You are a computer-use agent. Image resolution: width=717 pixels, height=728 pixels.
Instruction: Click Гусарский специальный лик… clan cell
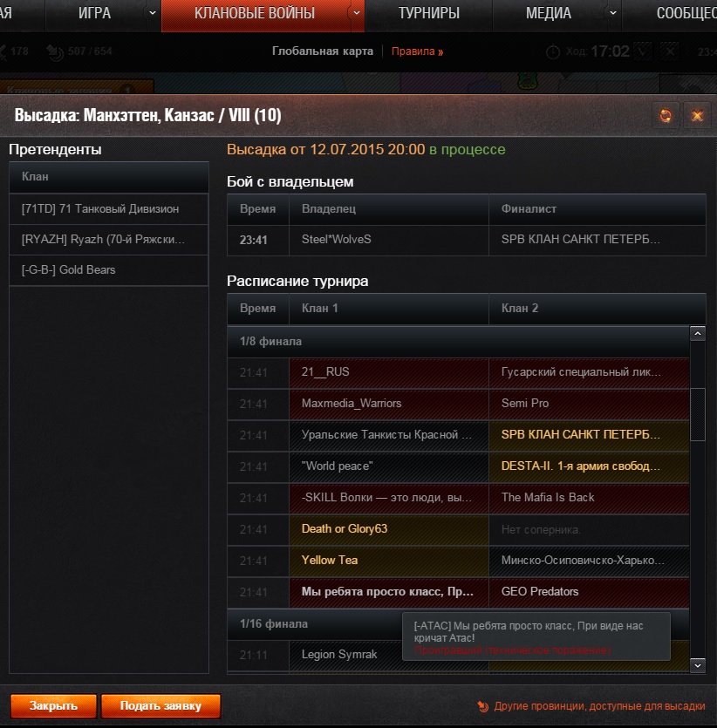coord(589,372)
